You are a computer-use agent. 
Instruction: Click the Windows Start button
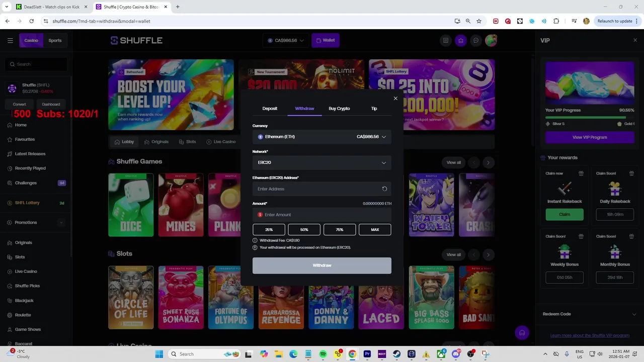pos(159,354)
